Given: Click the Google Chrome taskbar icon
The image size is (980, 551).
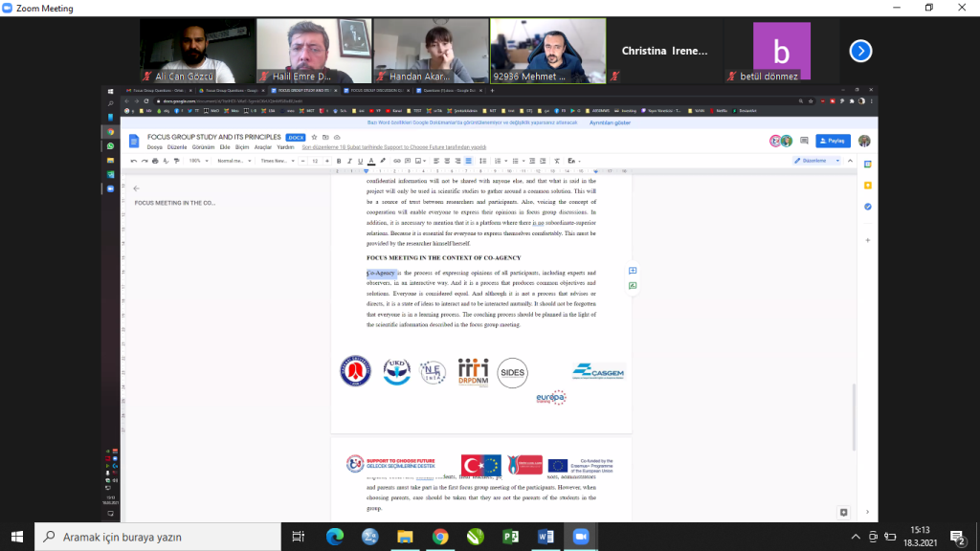Looking at the screenshot, I should pyautogui.click(x=440, y=537).
